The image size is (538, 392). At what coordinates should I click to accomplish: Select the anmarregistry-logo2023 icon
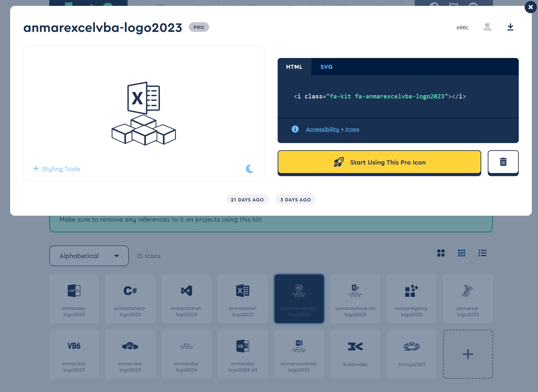[411, 298]
